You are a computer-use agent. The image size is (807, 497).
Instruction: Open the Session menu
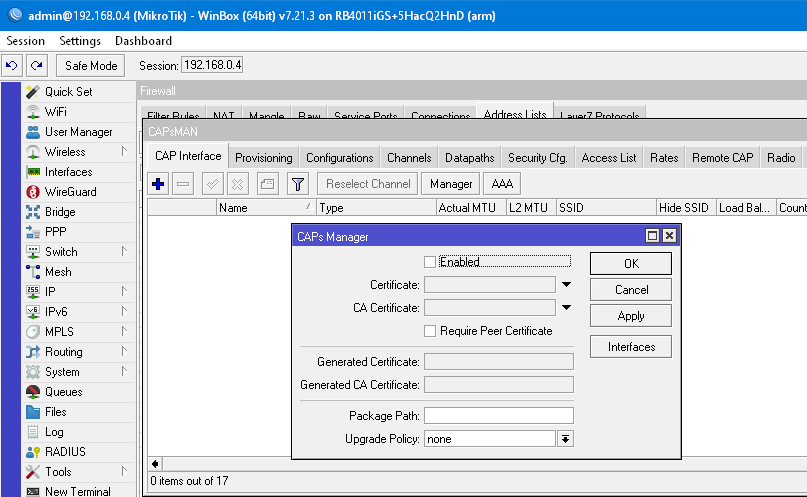click(26, 41)
